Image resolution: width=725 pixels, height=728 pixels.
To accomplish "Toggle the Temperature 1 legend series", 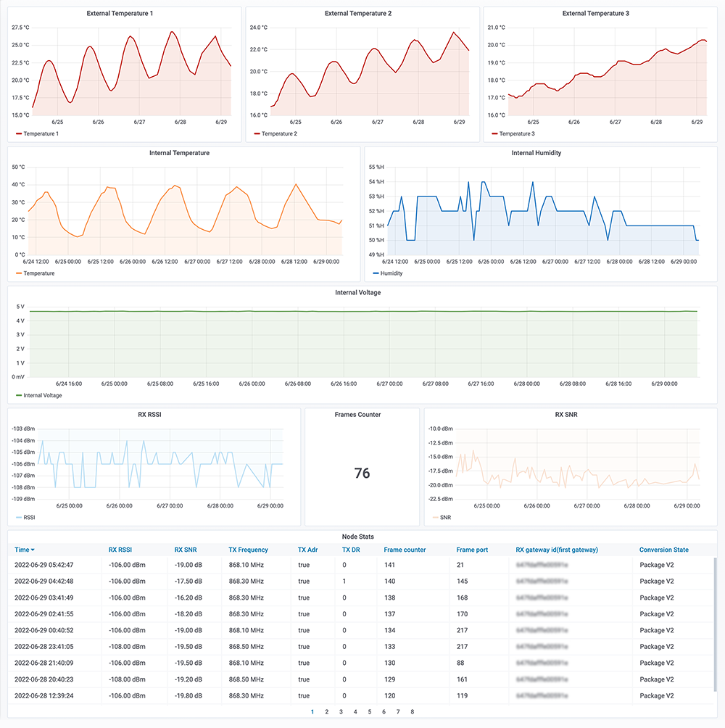I will [x=41, y=133].
